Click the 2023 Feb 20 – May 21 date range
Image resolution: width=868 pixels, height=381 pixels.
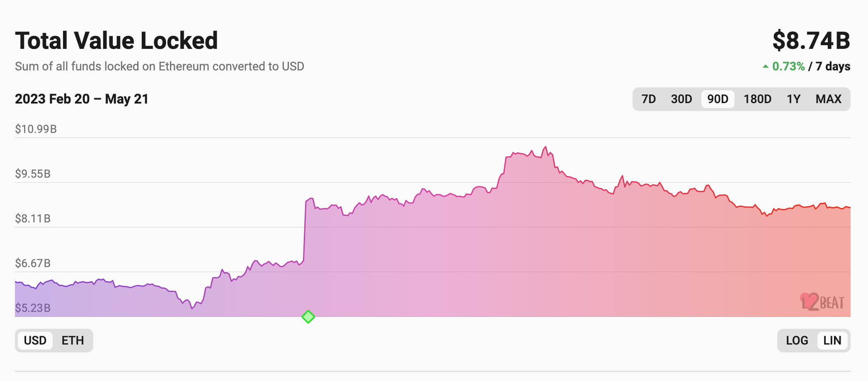pos(82,99)
